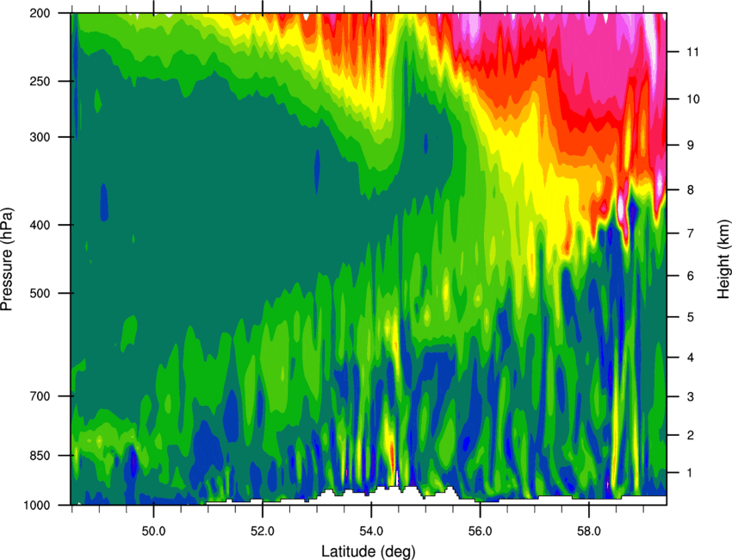Image resolution: width=732 pixels, height=560 pixels.
Task: Click the 52.0 latitude tick label
Action: (263, 531)
